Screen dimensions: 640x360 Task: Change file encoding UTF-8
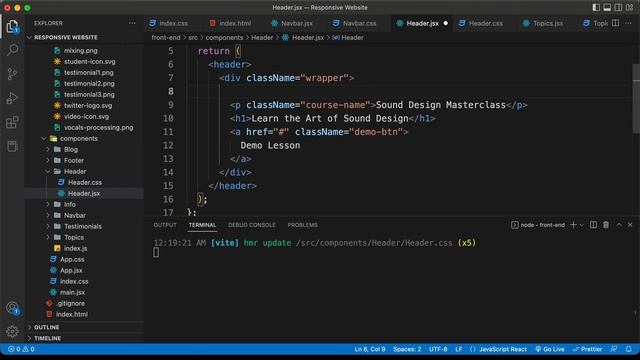click(438, 349)
